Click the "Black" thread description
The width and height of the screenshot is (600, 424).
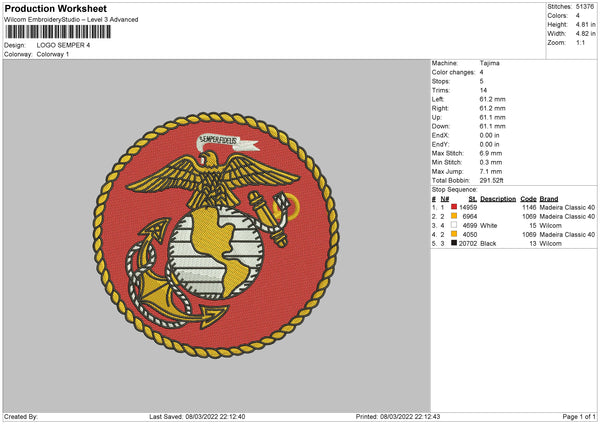pos(488,244)
